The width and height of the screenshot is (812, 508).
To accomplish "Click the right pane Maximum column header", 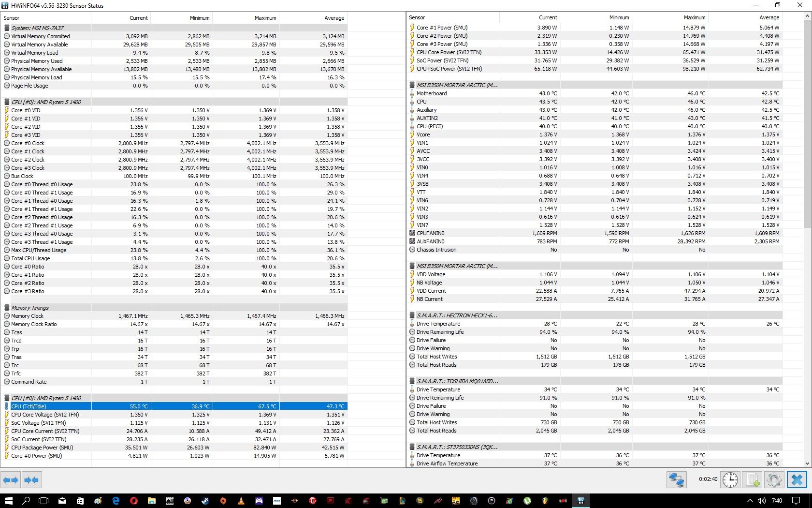I will [x=670, y=17].
